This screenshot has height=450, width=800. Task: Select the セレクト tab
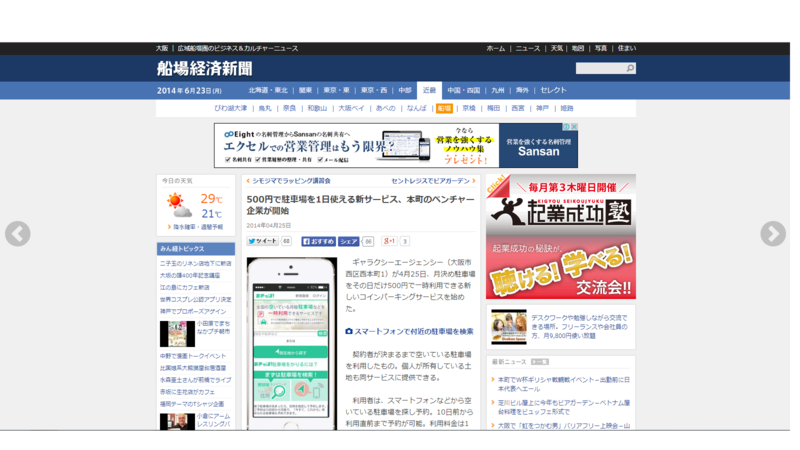[x=553, y=90]
